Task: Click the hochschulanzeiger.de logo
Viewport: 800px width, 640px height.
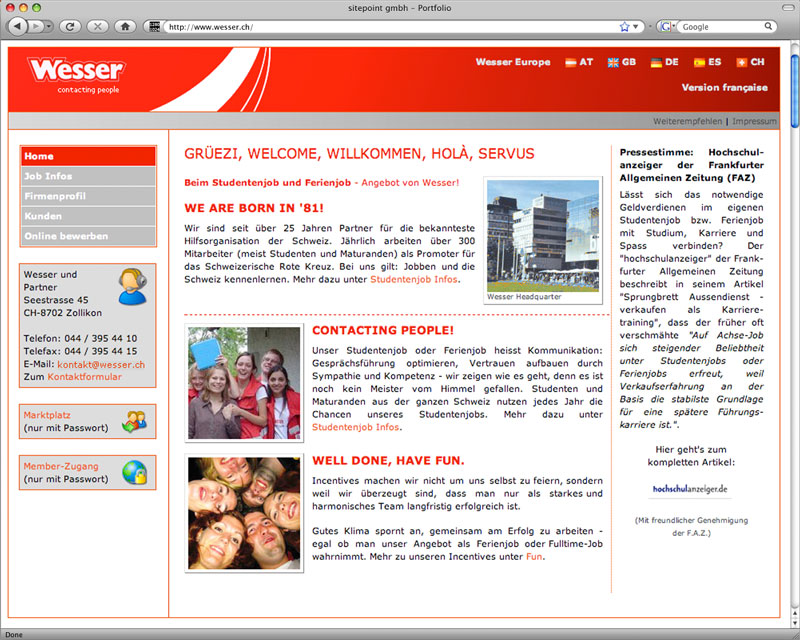Action: [x=690, y=489]
